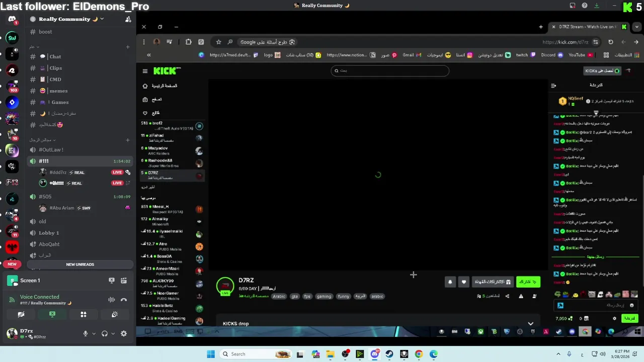The width and height of the screenshot is (644, 362).
Task: Open Discord user settings gear
Action: [x=124, y=333]
